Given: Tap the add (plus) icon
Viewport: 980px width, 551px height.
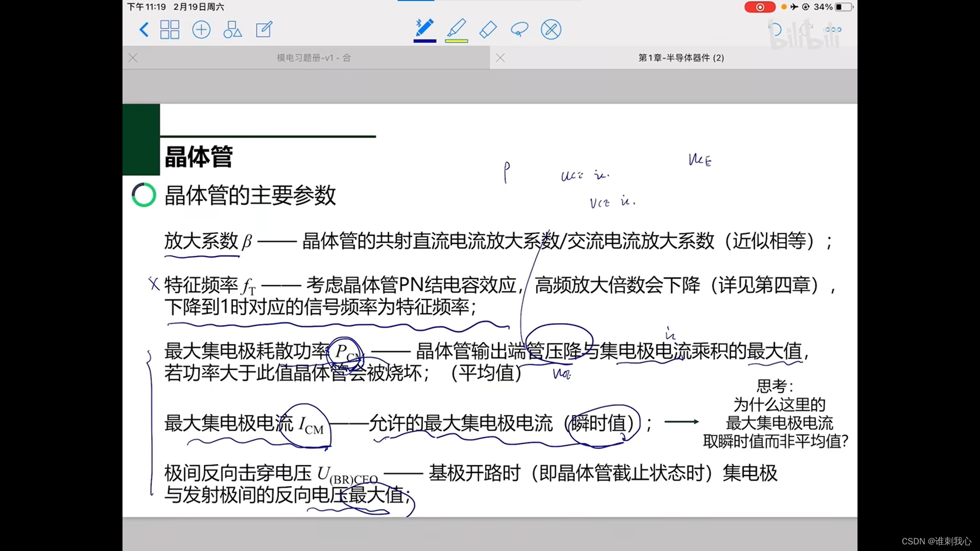Looking at the screenshot, I should [x=201, y=30].
